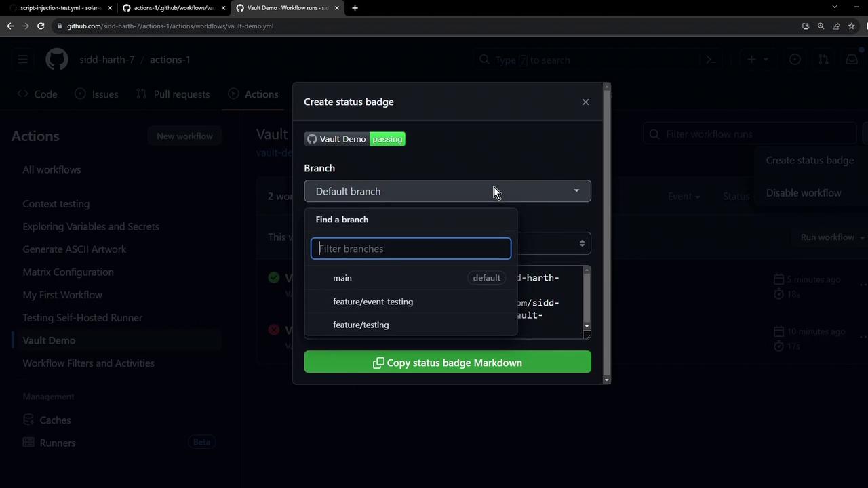The height and width of the screenshot is (488, 868).
Task: Copy status badge Markdown
Action: tap(448, 363)
